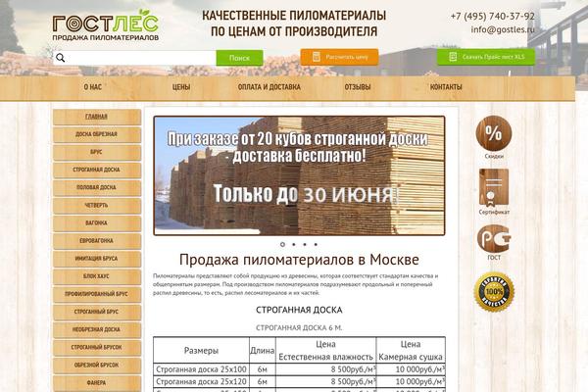This screenshot has width=588, height=392.
Task: Click the Строганная доска 25х120 row
Action: coord(299,382)
